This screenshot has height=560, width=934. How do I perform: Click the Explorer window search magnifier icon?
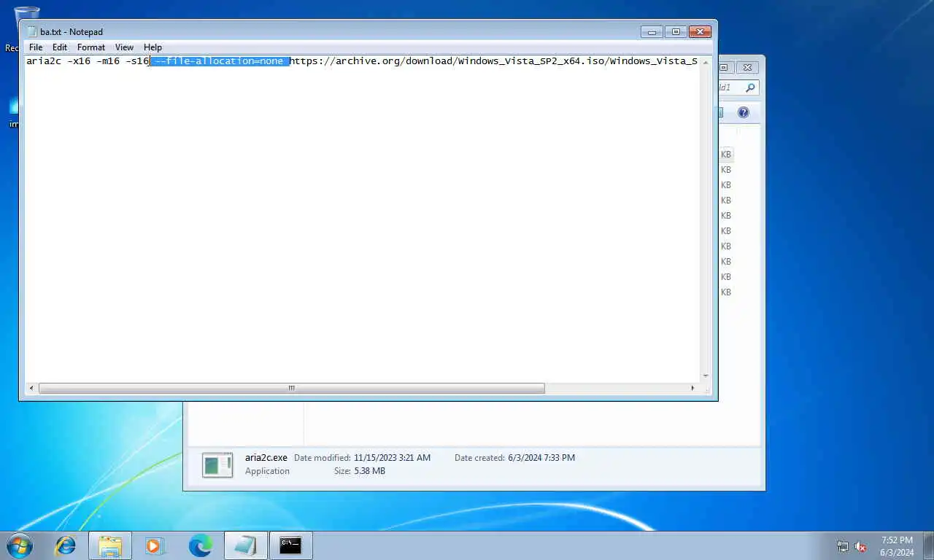[x=749, y=87]
